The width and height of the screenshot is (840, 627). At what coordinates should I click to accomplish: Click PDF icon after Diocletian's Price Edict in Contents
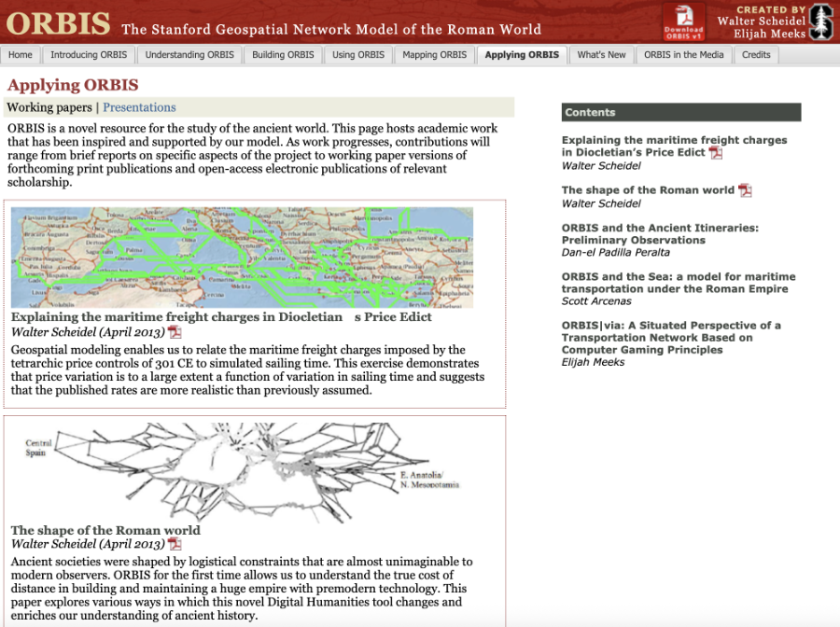(x=716, y=153)
